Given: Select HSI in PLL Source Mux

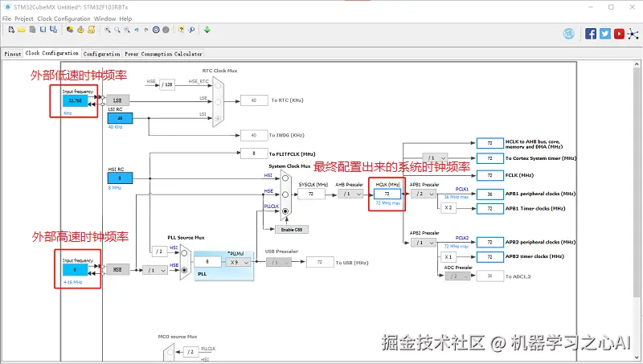Looking at the screenshot, I should [184, 253].
